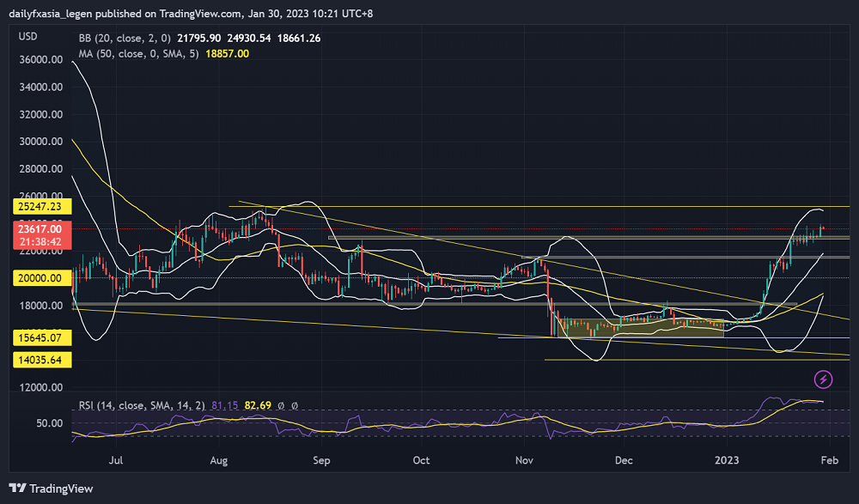The image size is (859, 504).
Task: Select the BB (20, close, 2, 0) indicator legend
Action: pos(125,39)
